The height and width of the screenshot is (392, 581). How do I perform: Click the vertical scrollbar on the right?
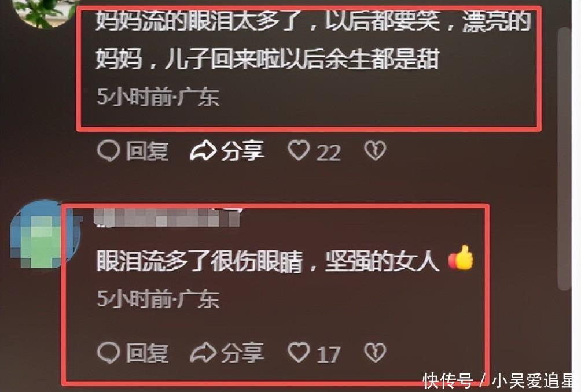pos(564,158)
